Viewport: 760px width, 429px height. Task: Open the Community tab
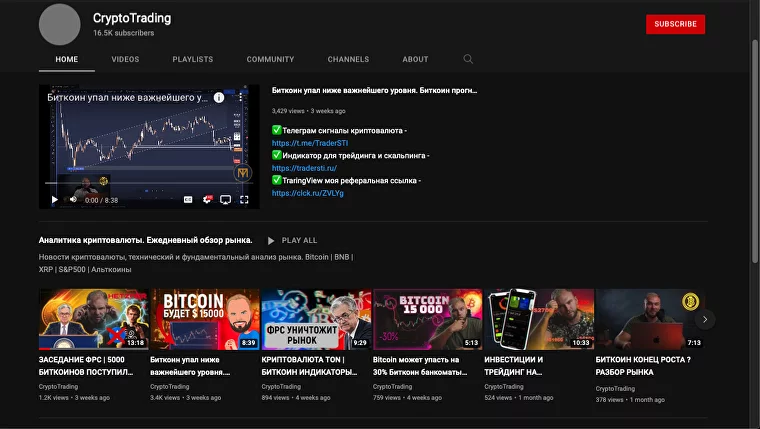point(270,59)
